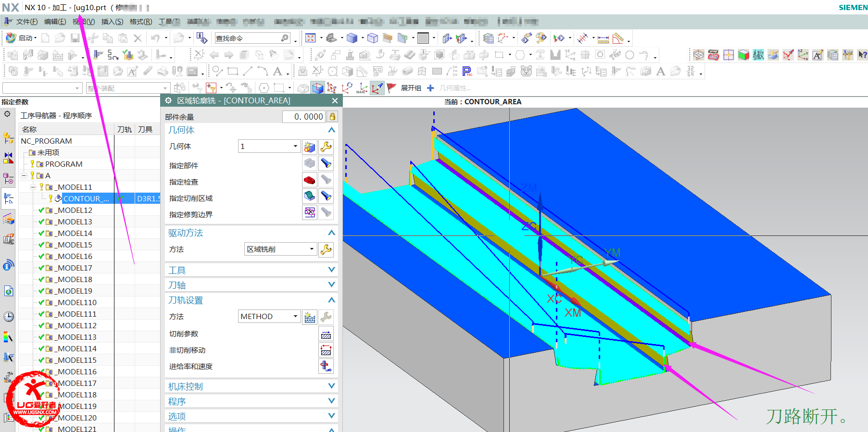Click the gray background swatch in view toolbar
The height and width of the screenshot is (432, 868).
423,38
